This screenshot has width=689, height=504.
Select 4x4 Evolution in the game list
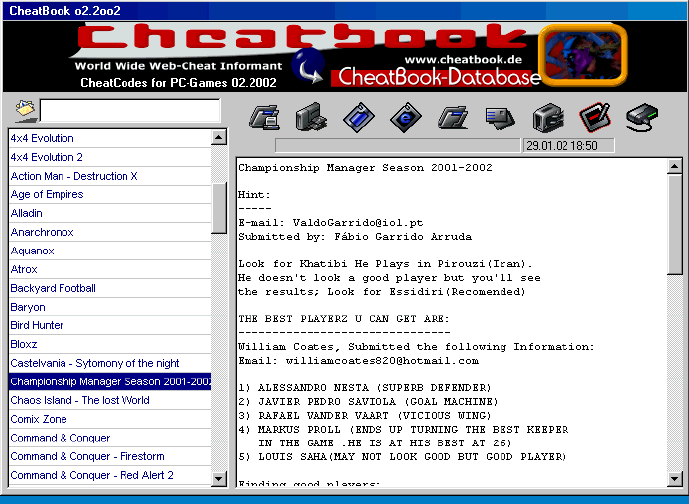(110, 138)
